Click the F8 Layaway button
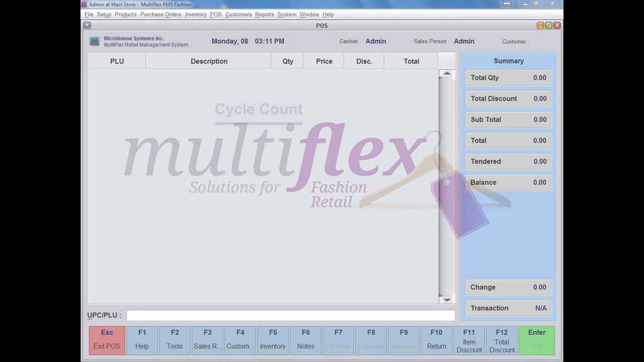This screenshot has height=362, width=644. pyautogui.click(x=371, y=340)
